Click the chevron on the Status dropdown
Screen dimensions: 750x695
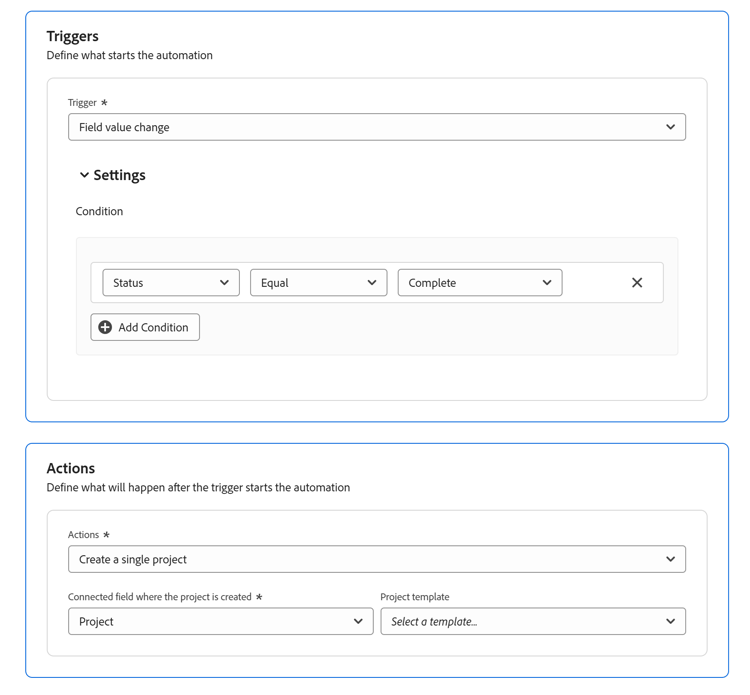tap(224, 283)
